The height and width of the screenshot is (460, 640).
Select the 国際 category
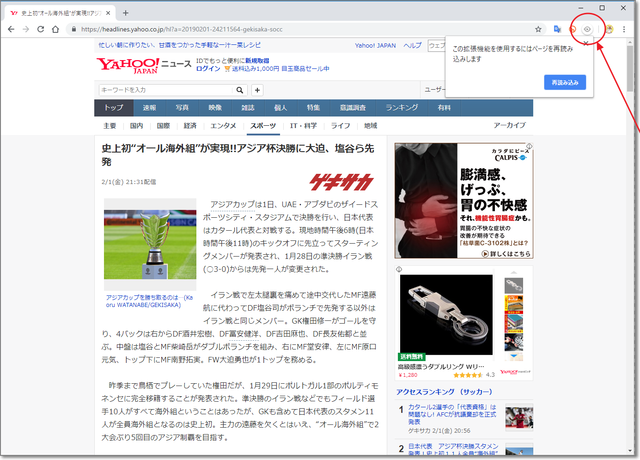coord(163,126)
